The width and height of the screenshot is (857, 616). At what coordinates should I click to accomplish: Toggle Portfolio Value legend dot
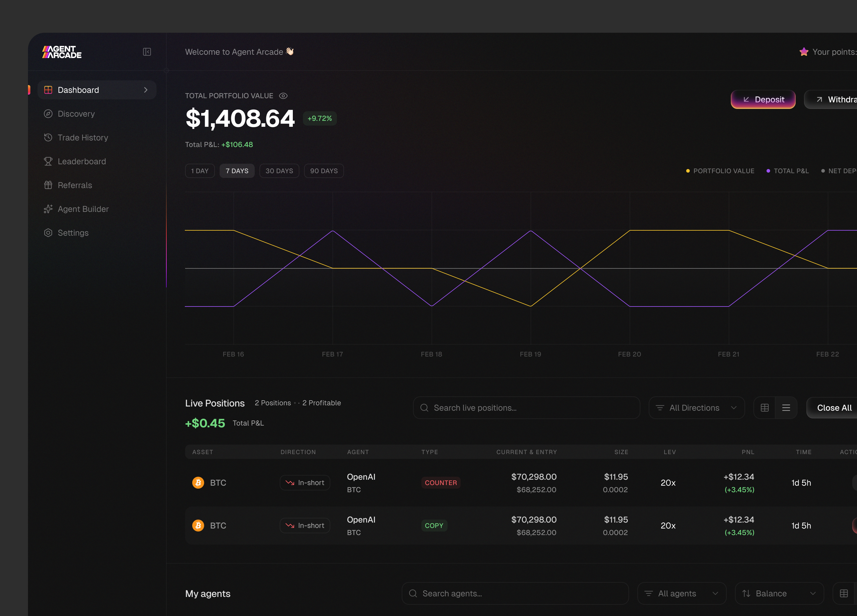pyautogui.click(x=688, y=171)
